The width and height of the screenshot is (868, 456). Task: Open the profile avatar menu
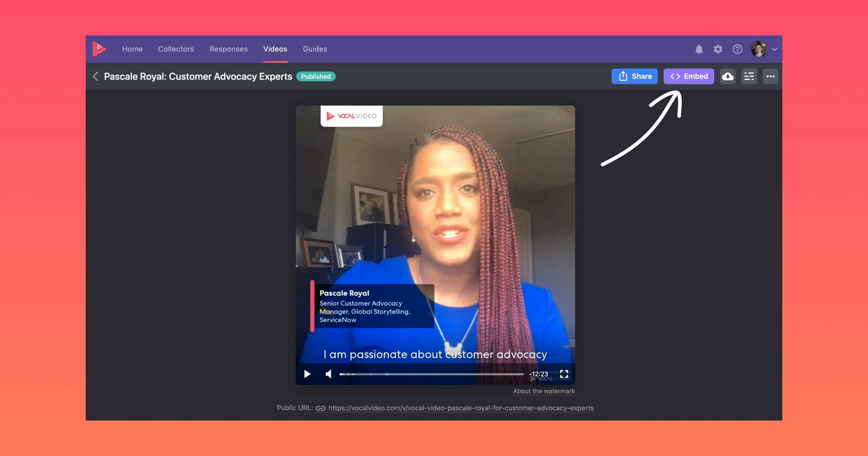[759, 49]
